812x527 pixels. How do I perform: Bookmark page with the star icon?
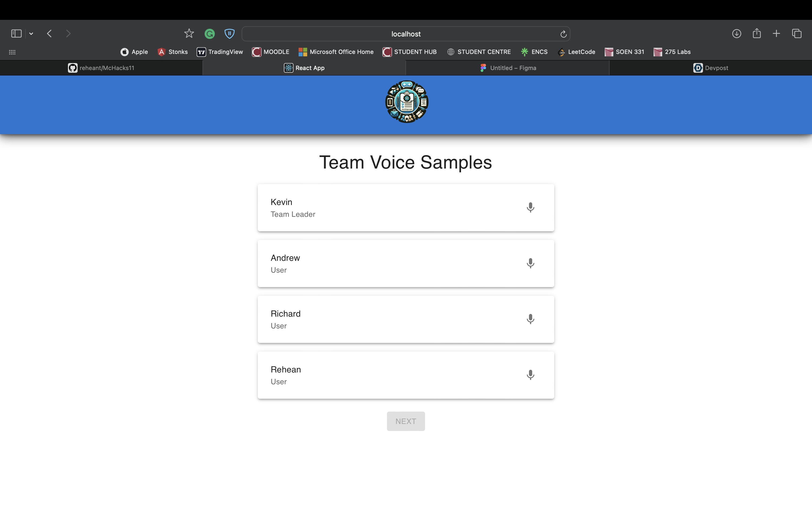pos(189,34)
